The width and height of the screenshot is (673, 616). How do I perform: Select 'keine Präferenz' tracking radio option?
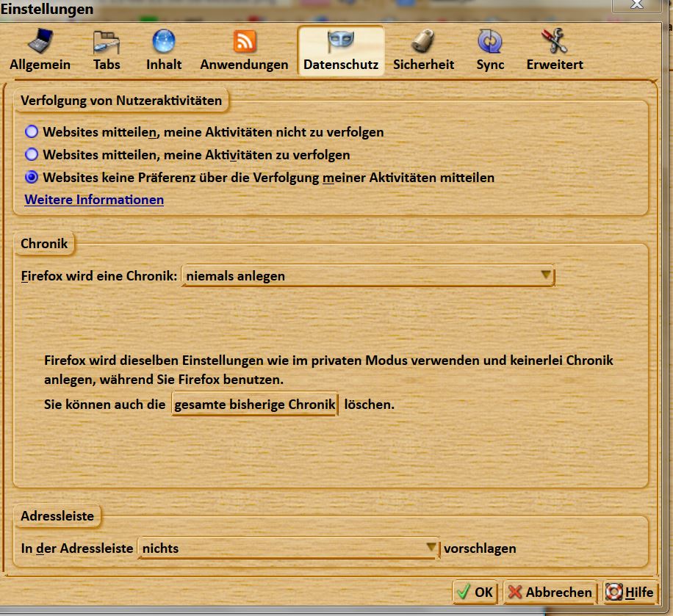point(32,177)
